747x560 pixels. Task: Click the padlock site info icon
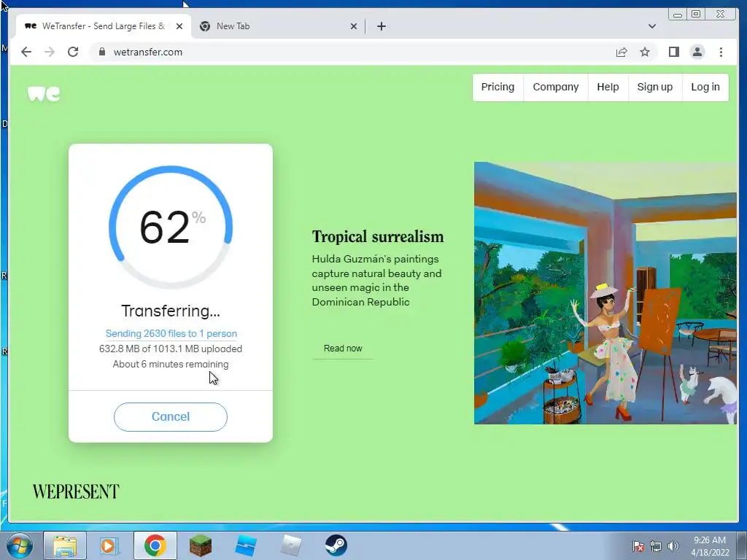101,52
